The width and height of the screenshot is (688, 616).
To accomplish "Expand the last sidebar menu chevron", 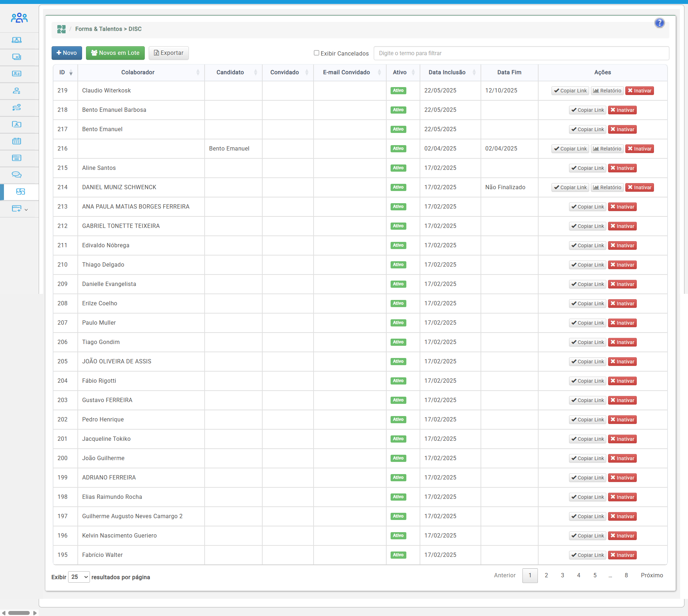I will coord(26,209).
